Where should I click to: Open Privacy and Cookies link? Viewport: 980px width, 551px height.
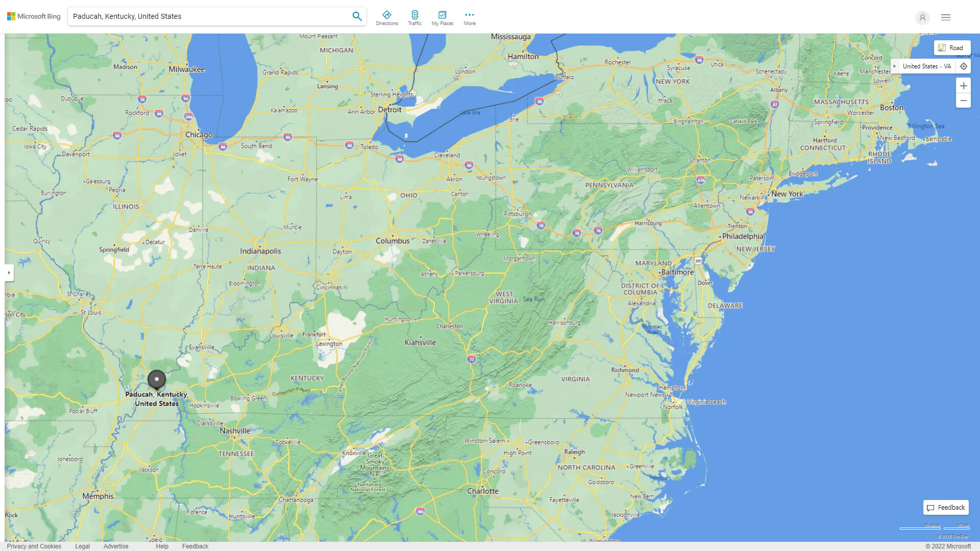pos(34,546)
